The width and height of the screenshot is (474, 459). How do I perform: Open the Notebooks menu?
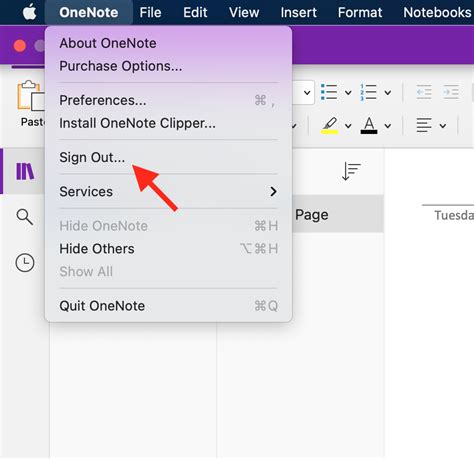pyautogui.click(x=437, y=13)
